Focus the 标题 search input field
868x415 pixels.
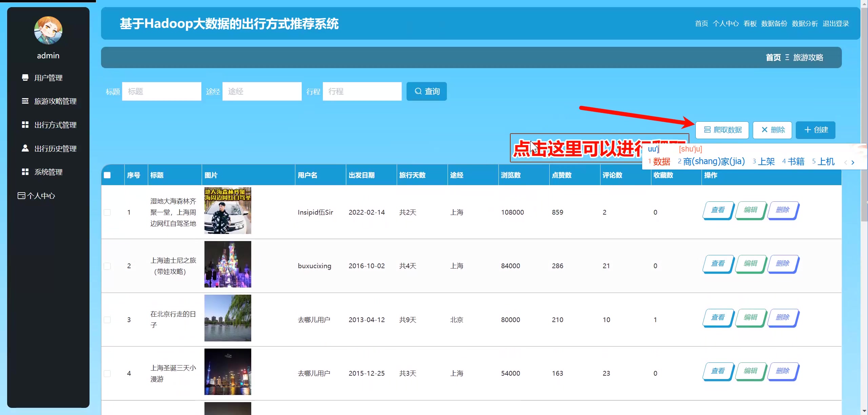(x=162, y=91)
